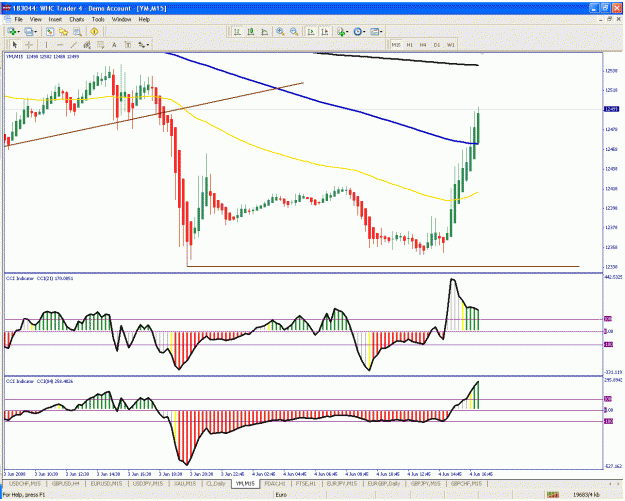
Task: Expand the Profiles dropdown arrow
Action: click(35, 32)
